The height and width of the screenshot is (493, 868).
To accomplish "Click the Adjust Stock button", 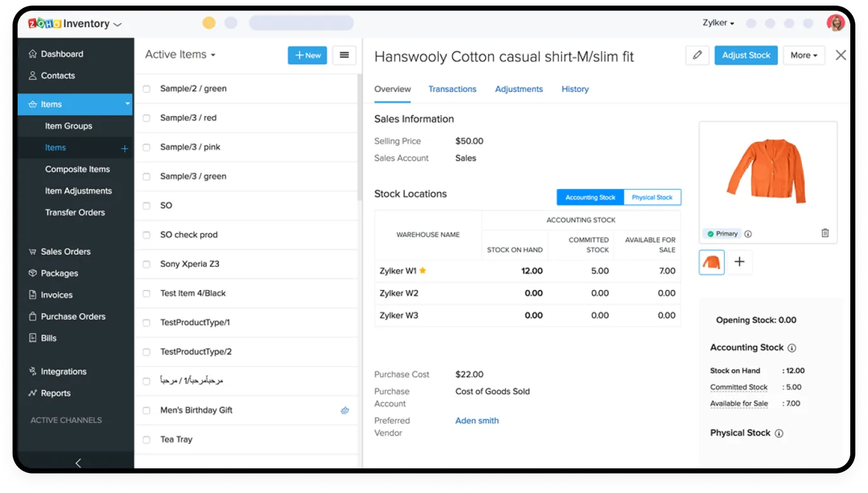I will click(746, 55).
